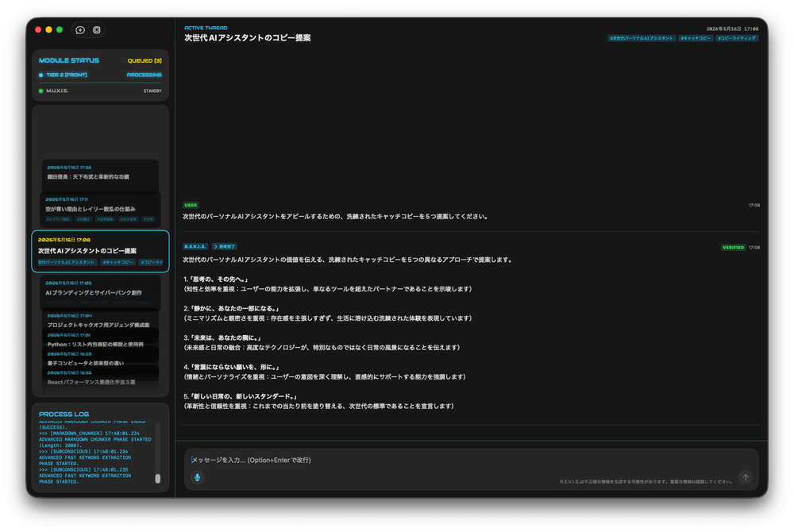Open the 量子コンピュータと従来型の違い thread

click(x=100, y=359)
